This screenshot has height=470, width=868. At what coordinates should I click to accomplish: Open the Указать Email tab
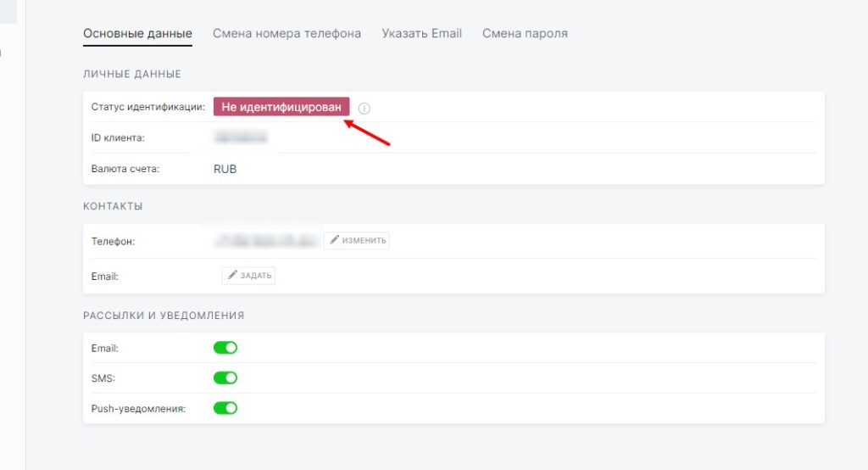[421, 33]
